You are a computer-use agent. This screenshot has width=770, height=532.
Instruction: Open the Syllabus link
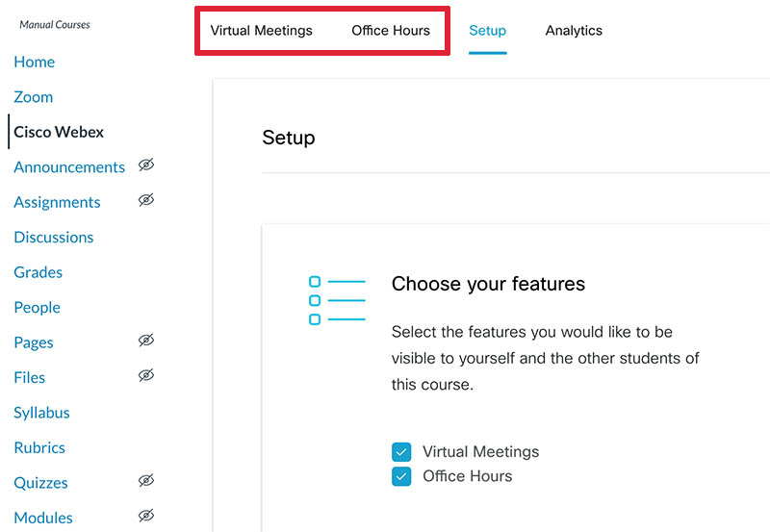[x=41, y=413]
